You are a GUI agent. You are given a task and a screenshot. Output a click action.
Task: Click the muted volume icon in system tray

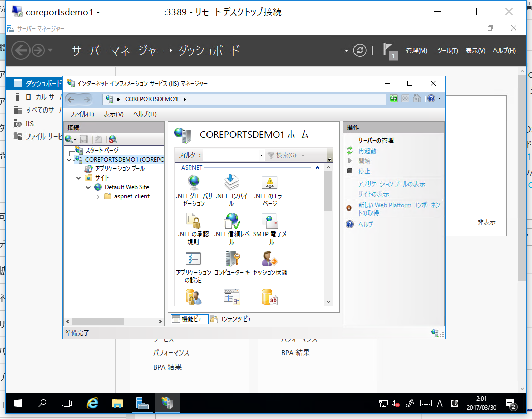(x=395, y=403)
